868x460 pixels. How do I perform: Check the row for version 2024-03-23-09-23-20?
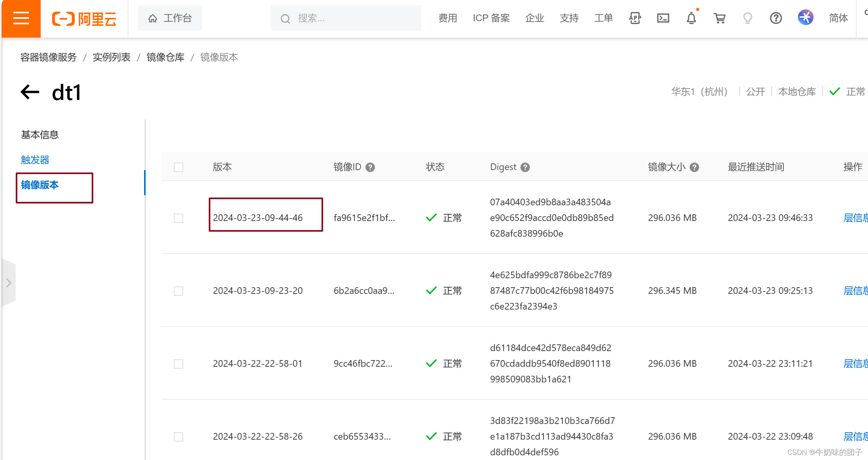point(179,291)
